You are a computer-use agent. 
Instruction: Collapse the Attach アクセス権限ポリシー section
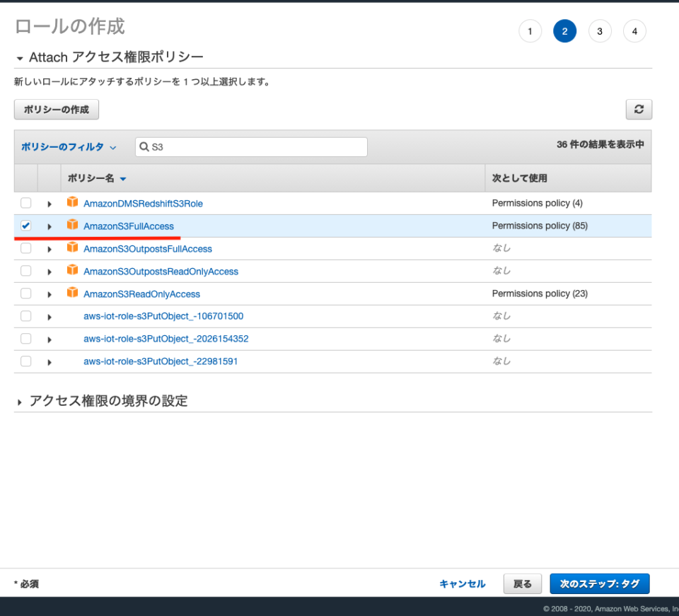tap(20, 58)
